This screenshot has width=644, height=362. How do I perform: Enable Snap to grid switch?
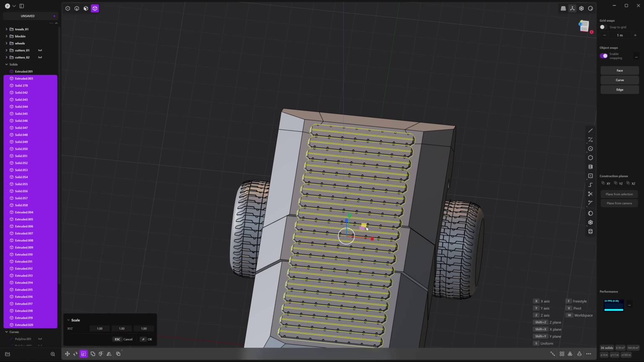603,27
